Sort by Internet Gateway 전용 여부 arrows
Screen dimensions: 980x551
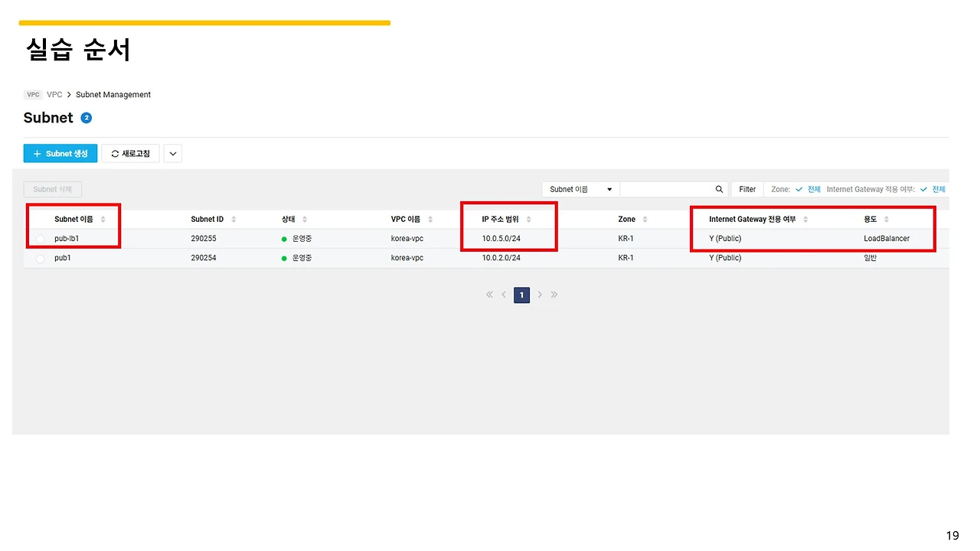click(805, 220)
